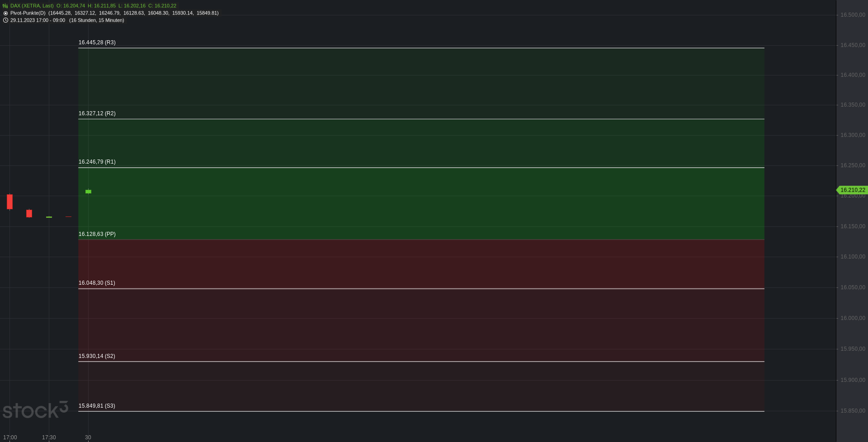Click the green 16.210,22 current price tag
This screenshot has width=868, height=442.
(852, 190)
